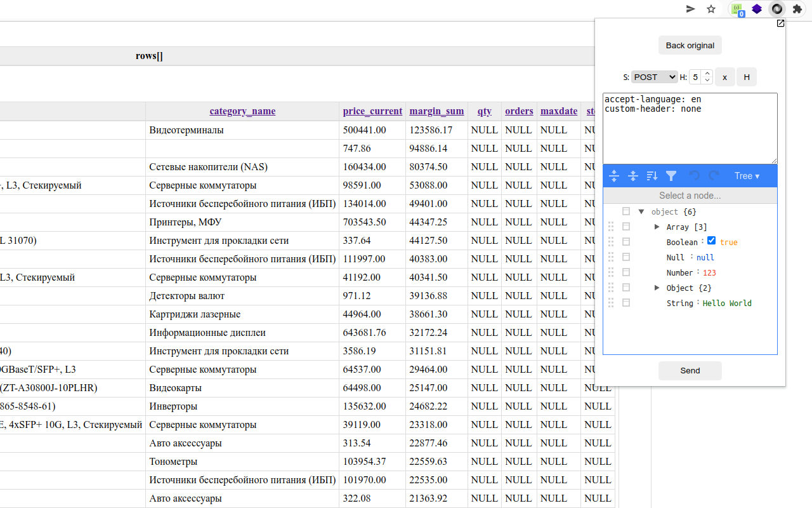This screenshot has width=812, height=508.
Task: Click the 123 number value
Action: (x=709, y=272)
